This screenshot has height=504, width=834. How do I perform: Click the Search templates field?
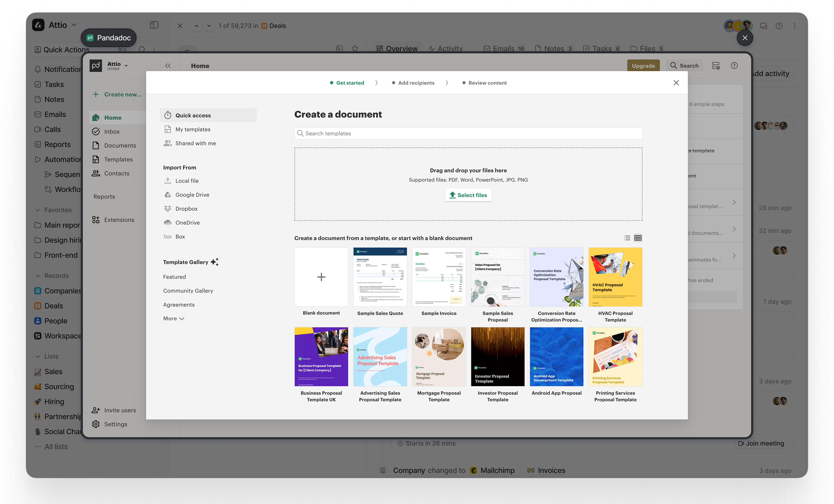[468, 133]
